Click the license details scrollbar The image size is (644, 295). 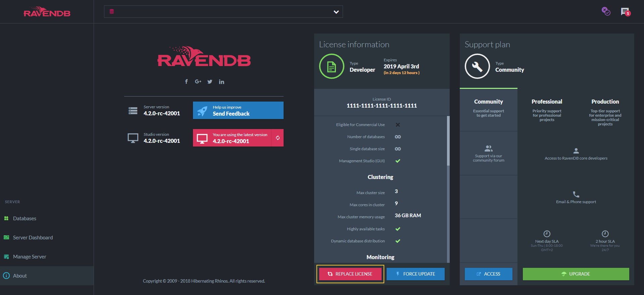pyautogui.click(x=448, y=141)
